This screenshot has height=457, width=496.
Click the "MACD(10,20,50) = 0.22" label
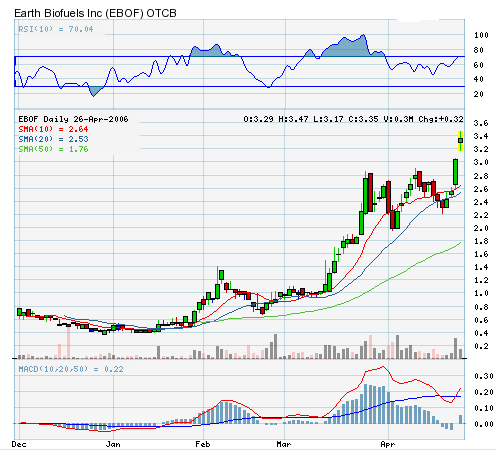click(x=71, y=369)
